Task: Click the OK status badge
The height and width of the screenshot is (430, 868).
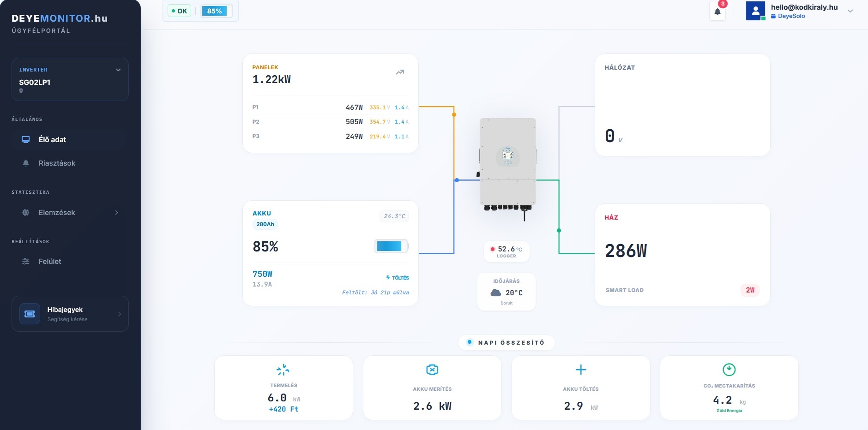Action: (x=179, y=11)
